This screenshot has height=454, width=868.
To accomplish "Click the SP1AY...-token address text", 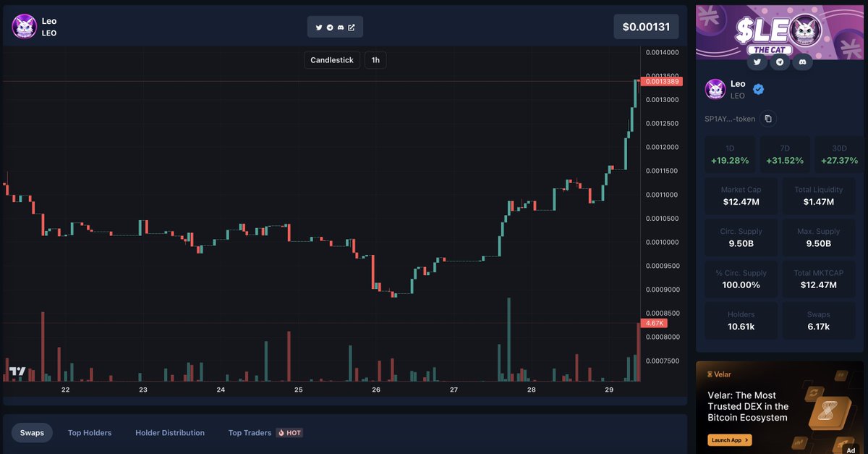I will point(730,119).
